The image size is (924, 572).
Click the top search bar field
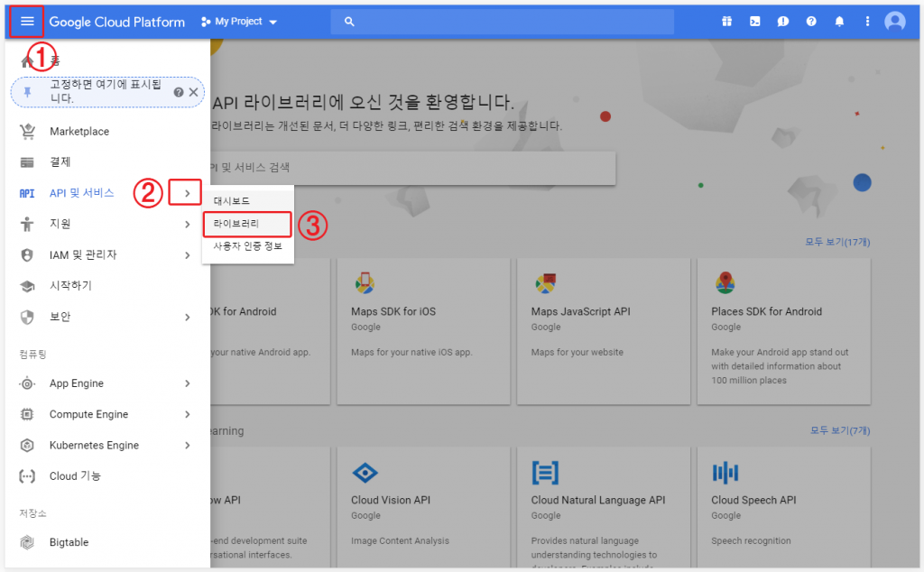click(x=502, y=22)
